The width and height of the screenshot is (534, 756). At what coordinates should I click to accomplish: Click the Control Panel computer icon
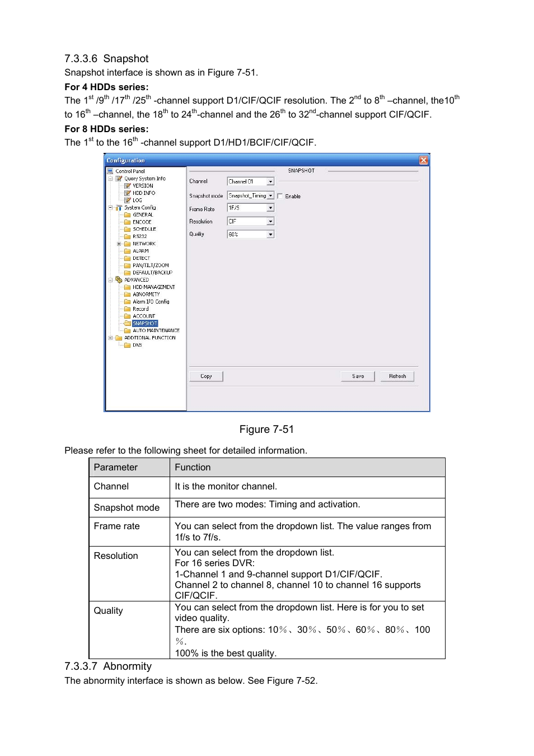point(110,171)
